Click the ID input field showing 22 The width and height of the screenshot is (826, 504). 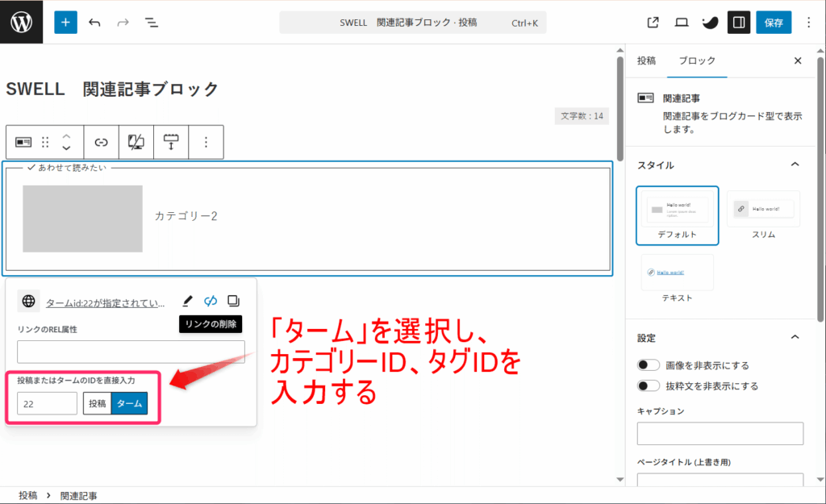click(x=47, y=403)
